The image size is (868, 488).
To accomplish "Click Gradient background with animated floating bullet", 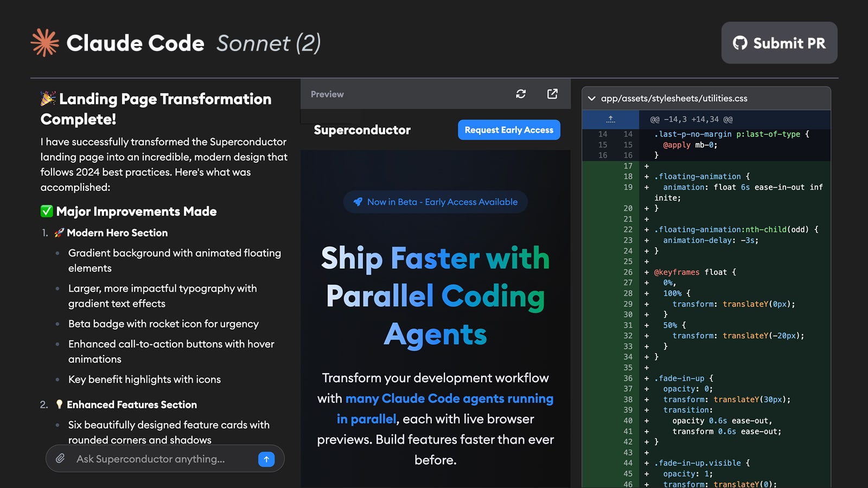I will click(x=175, y=260).
